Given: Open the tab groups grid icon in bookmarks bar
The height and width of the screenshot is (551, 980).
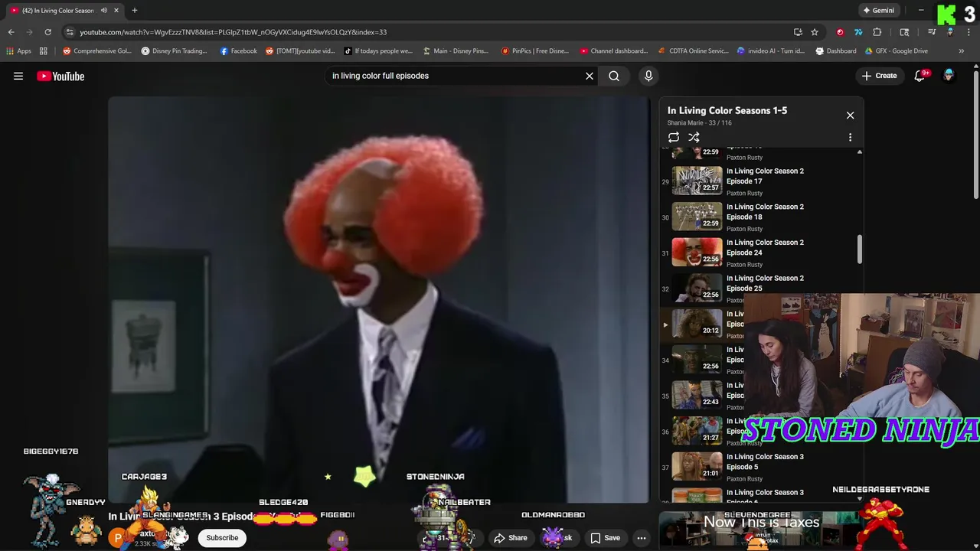Looking at the screenshot, I should (44, 51).
